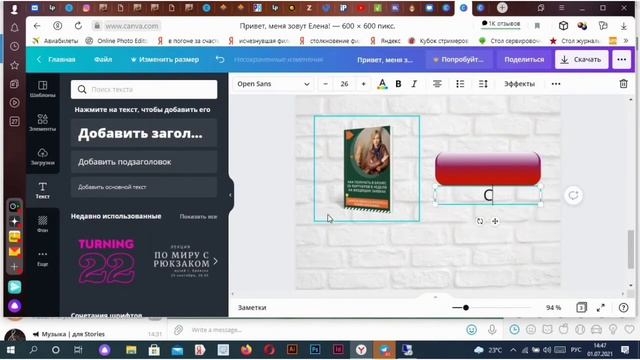Click the rotate handle under text box
This screenshot has width=640, height=360.
tap(480, 221)
